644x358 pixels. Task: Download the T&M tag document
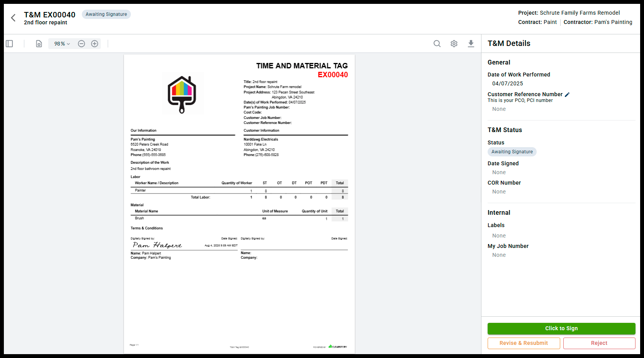[x=471, y=44]
